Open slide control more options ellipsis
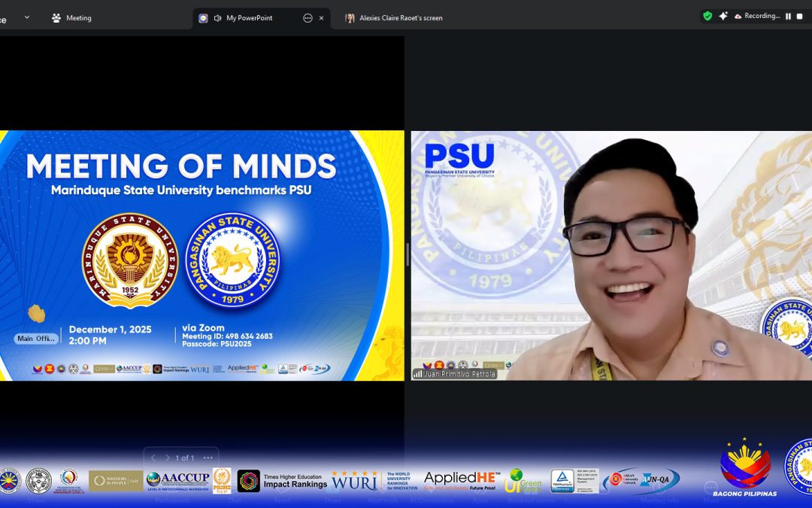The width and height of the screenshot is (812, 508). (208, 458)
